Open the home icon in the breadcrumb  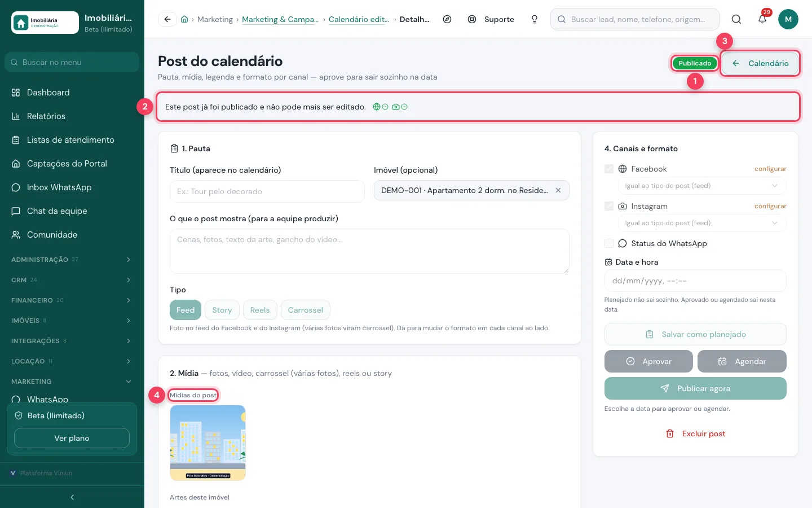(x=184, y=19)
